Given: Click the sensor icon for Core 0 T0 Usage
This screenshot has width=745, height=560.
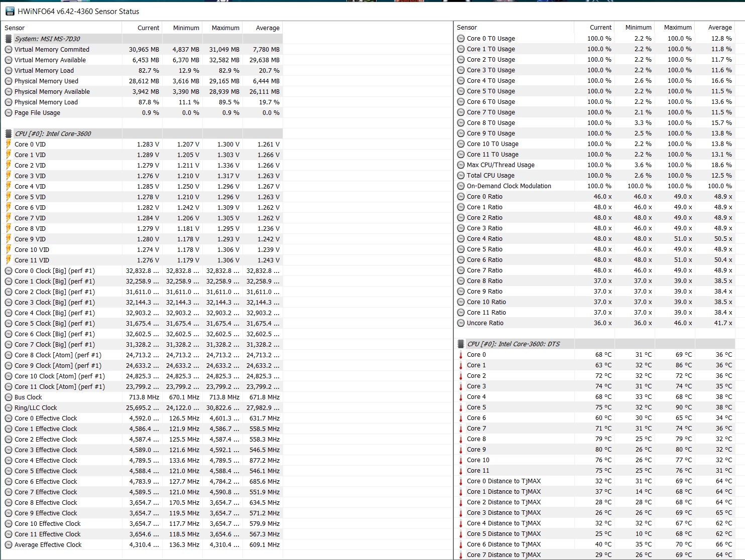Looking at the screenshot, I should pyautogui.click(x=461, y=38).
